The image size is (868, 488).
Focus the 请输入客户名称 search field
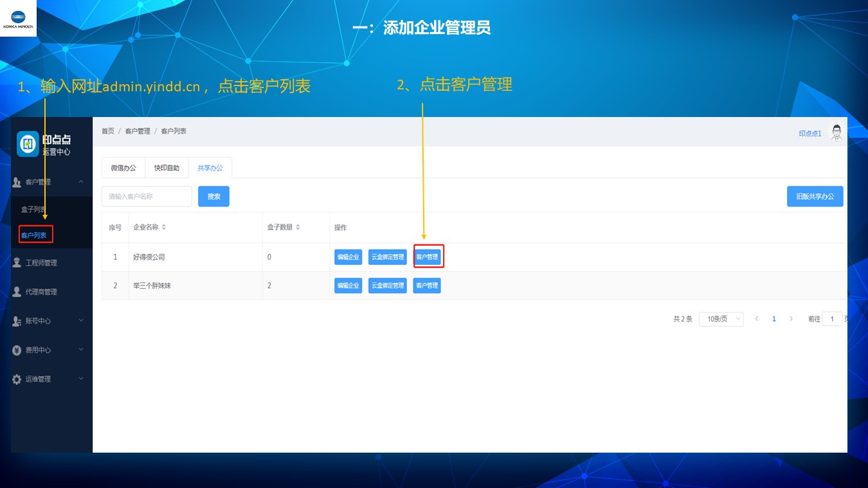[x=147, y=197]
